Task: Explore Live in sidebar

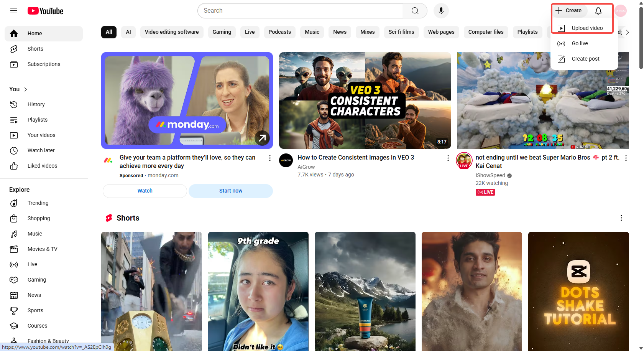Action: point(44,264)
